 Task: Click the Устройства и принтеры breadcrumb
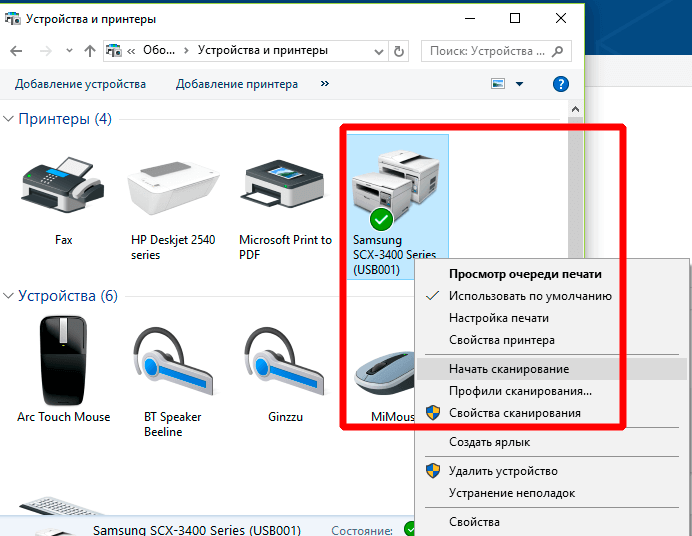tap(263, 50)
